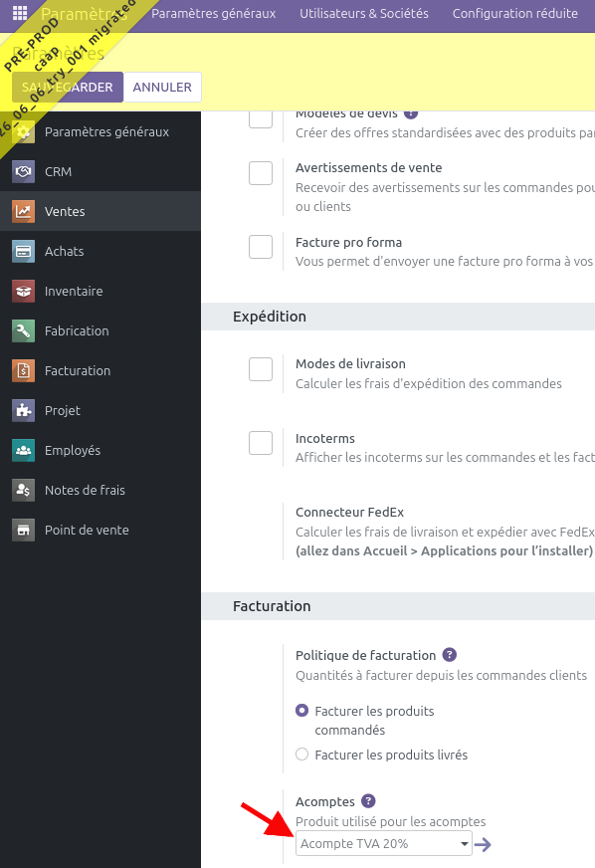Select Facturer les produits commandés radio
Viewport: 595px width, 868px height.
click(x=301, y=711)
